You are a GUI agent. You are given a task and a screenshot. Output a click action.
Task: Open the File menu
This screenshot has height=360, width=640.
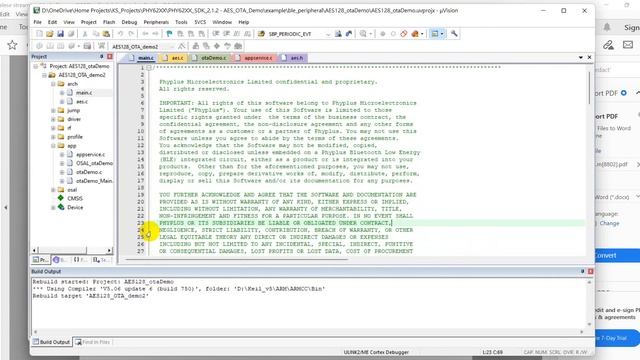point(38,22)
